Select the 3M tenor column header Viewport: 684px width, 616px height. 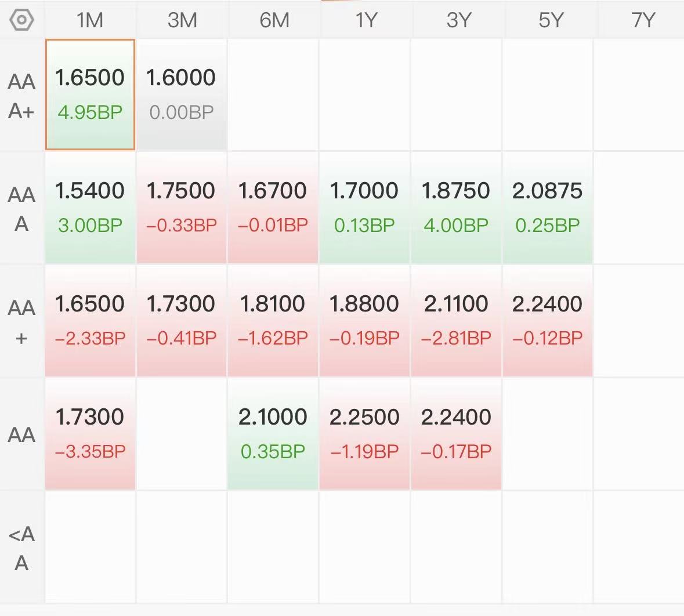click(182, 20)
